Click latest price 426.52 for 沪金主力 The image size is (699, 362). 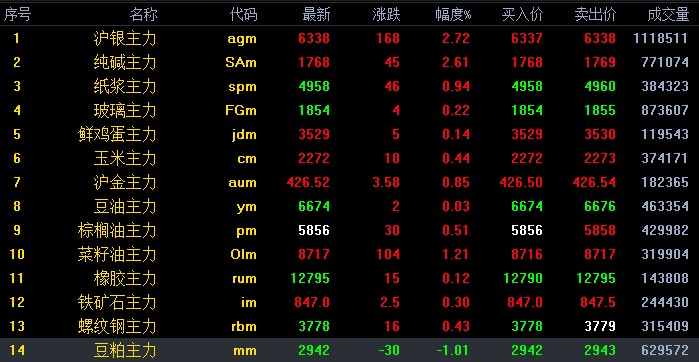pyautogui.click(x=308, y=182)
